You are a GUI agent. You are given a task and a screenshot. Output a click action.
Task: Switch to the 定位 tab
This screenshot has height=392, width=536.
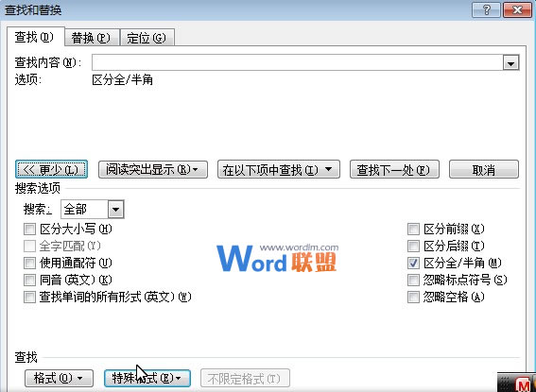(147, 38)
